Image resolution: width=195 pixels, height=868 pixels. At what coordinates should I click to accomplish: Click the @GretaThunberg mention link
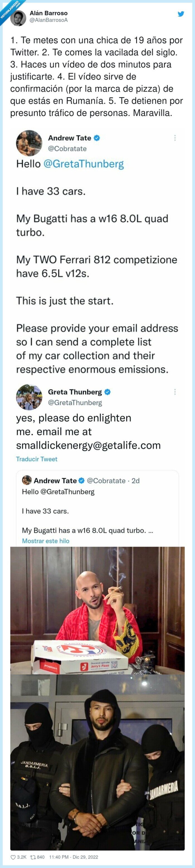[x=84, y=164]
